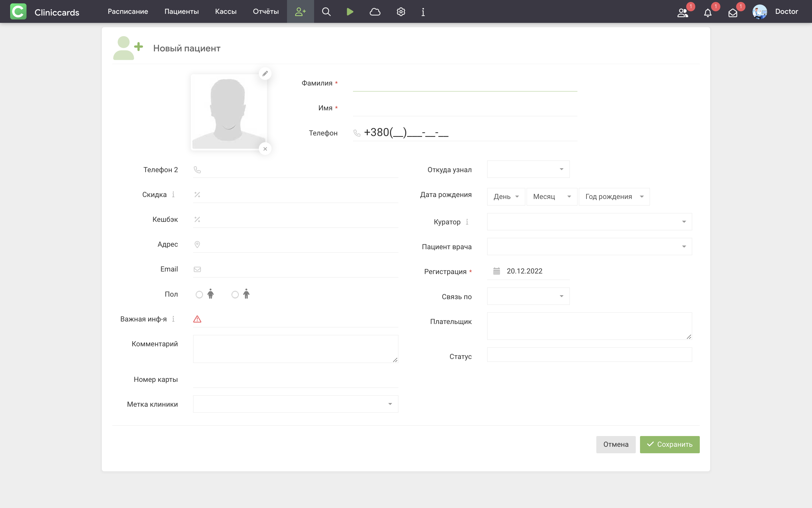Open the search magnifier icon
This screenshot has width=812, height=508.
click(326, 12)
